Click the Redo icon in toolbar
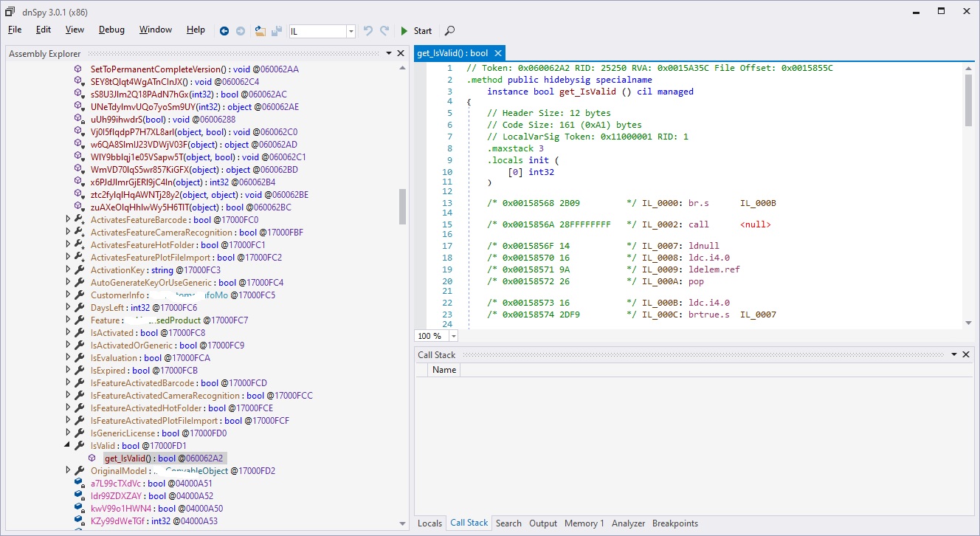The image size is (980, 536). pos(384,30)
